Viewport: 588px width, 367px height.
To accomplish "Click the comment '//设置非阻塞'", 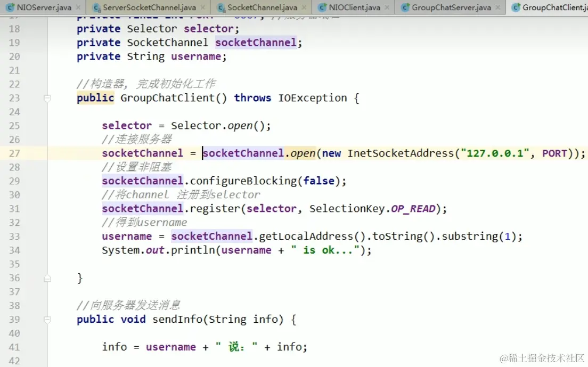I will tap(137, 167).
